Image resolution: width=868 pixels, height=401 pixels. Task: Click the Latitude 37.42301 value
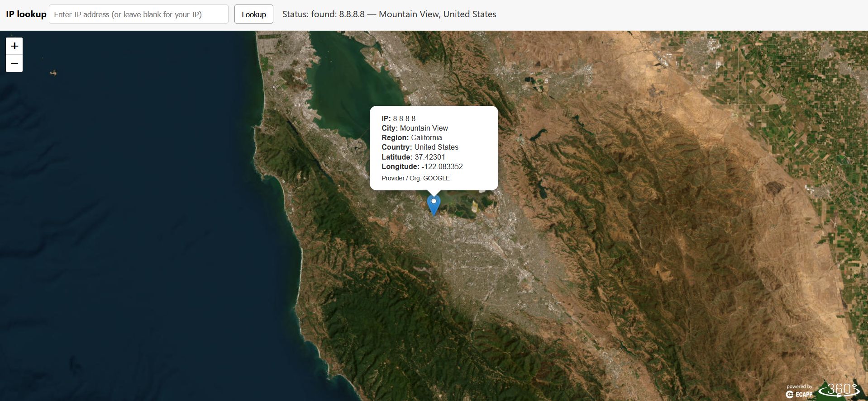pyautogui.click(x=429, y=157)
